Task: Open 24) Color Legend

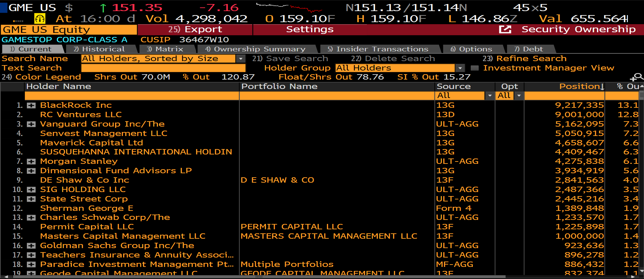Action: [41, 77]
